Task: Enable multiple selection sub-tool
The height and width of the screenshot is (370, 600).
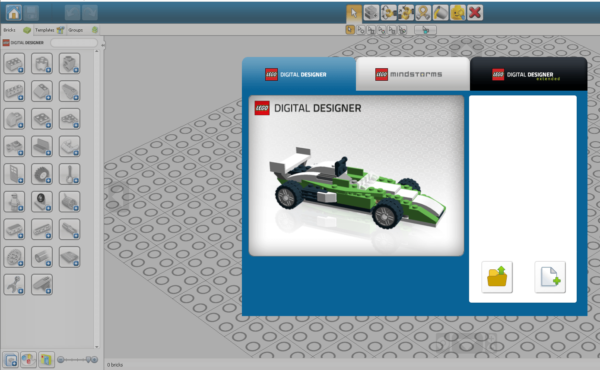Action: tap(360, 30)
